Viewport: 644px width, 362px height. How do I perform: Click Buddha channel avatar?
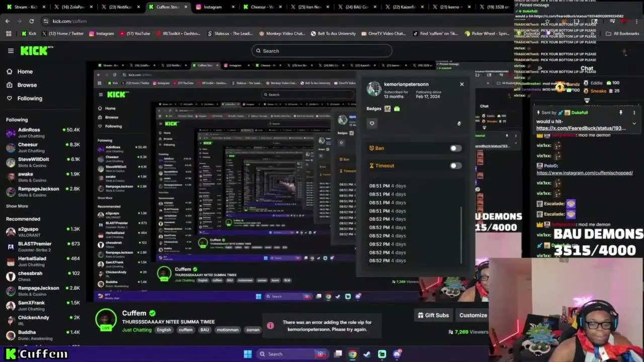(11, 335)
